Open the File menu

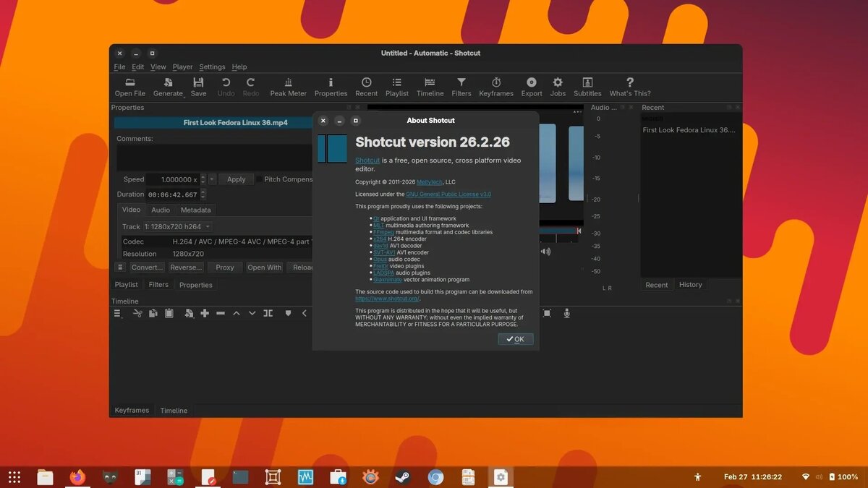(120, 67)
